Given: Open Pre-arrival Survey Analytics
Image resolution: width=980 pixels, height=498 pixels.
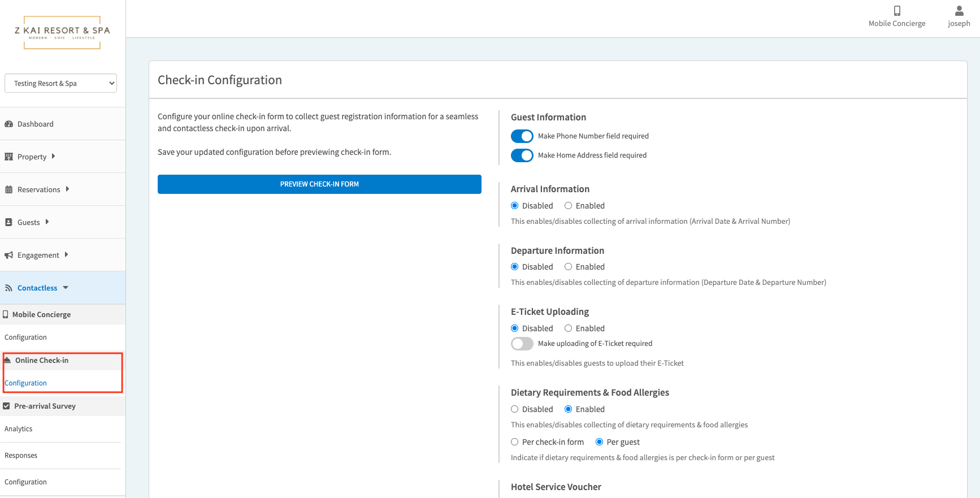Looking at the screenshot, I should pyautogui.click(x=19, y=429).
